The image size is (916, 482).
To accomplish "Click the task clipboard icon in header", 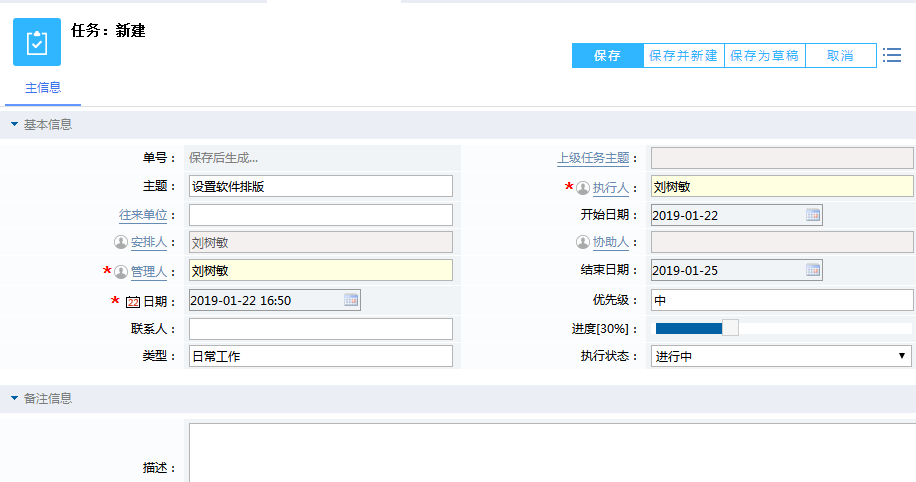I will pyautogui.click(x=37, y=42).
